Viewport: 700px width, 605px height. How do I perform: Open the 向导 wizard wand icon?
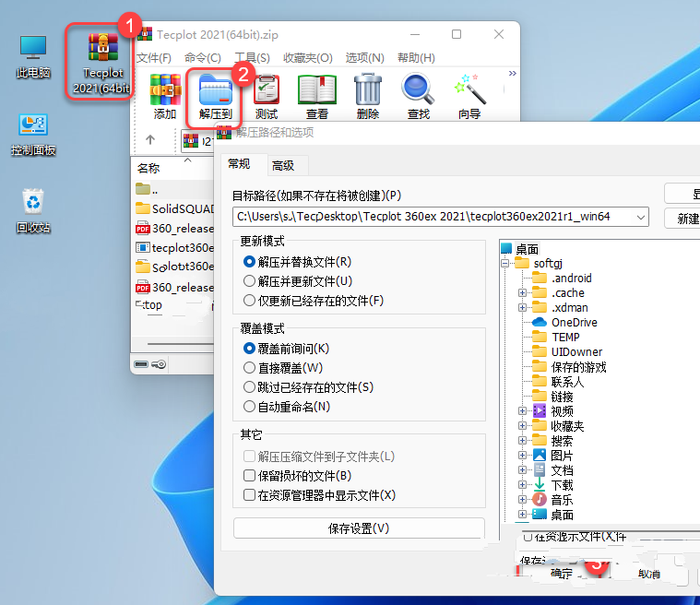point(469,97)
